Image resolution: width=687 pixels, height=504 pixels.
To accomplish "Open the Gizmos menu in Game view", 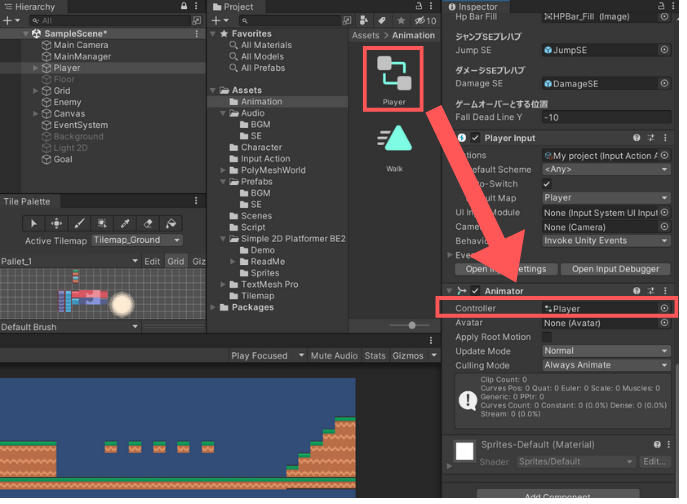I will coord(412,355).
